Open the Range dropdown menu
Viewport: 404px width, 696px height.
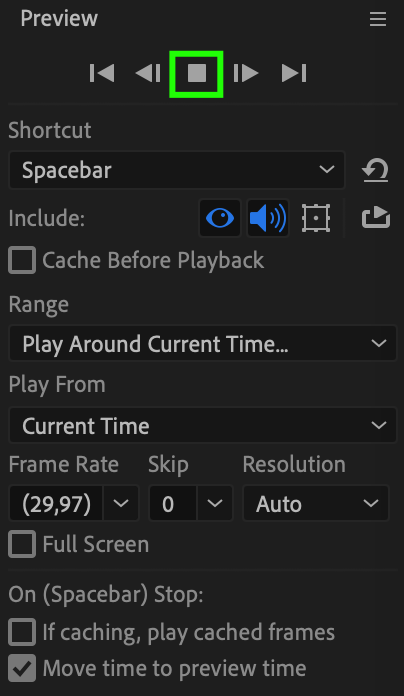pos(202,344)
